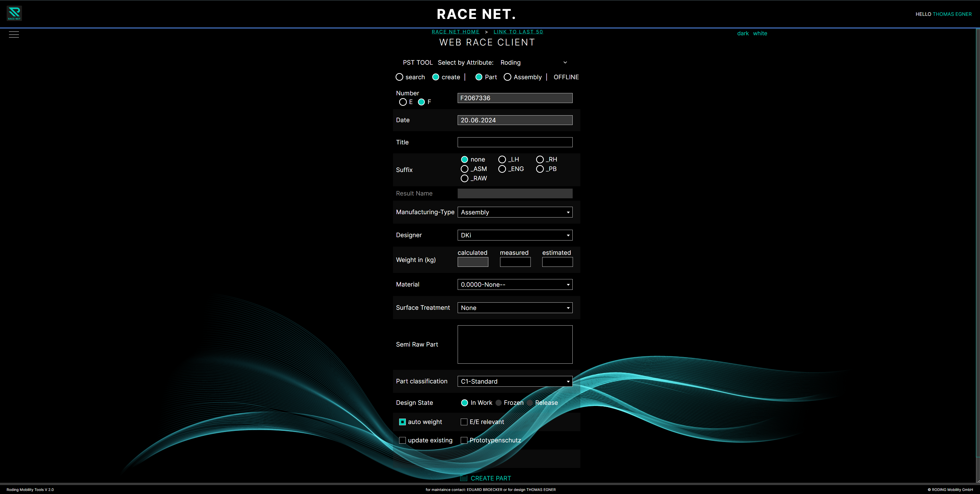Image resolution: width=980 pixels, height=494 pixels.
Task: Check the update existing option
Action: click(x=402, y=440)
